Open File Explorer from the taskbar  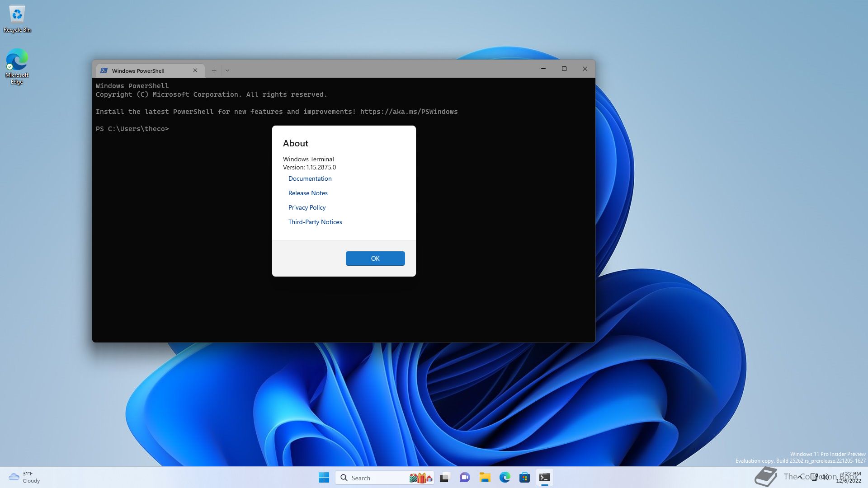[485, 478]
